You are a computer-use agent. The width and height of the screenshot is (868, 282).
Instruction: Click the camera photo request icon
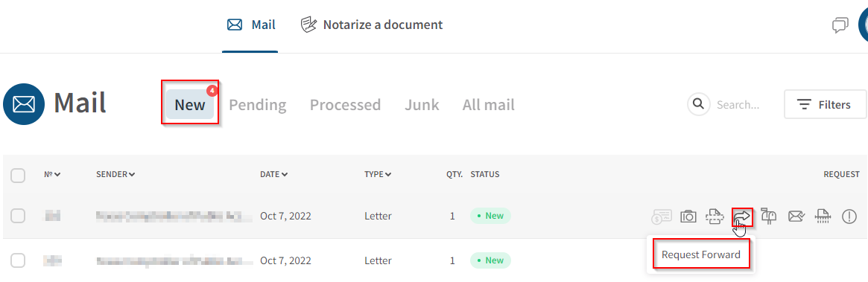[x=688, y=217]
